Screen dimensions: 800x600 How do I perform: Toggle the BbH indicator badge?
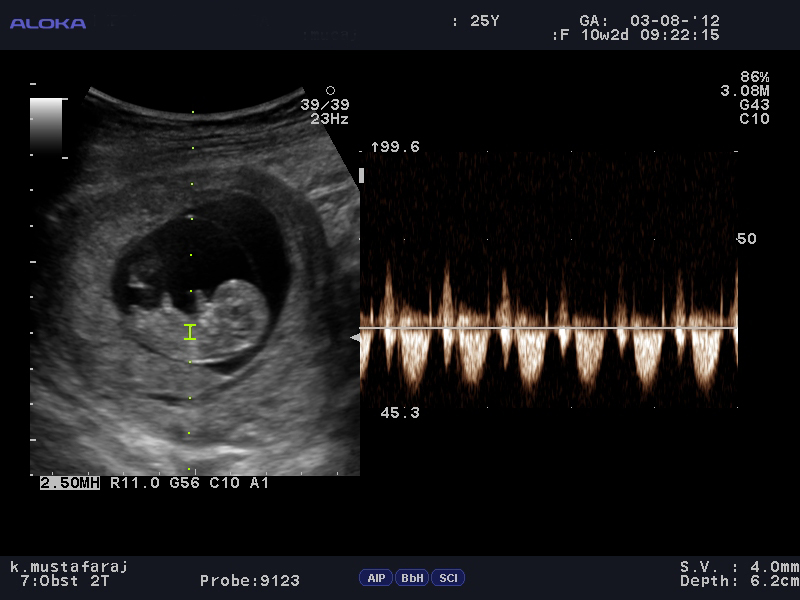pyautogui.click(x=412, y=578)
